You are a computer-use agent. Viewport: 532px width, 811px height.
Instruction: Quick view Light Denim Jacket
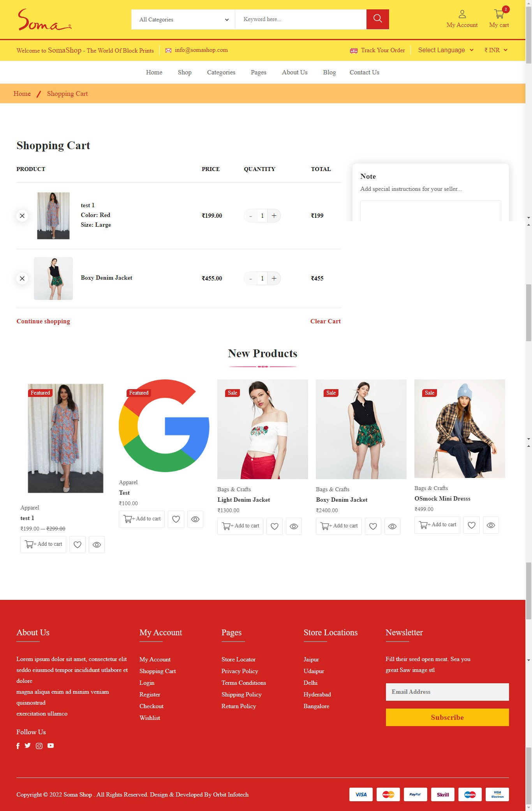click(x=294, y=526)
